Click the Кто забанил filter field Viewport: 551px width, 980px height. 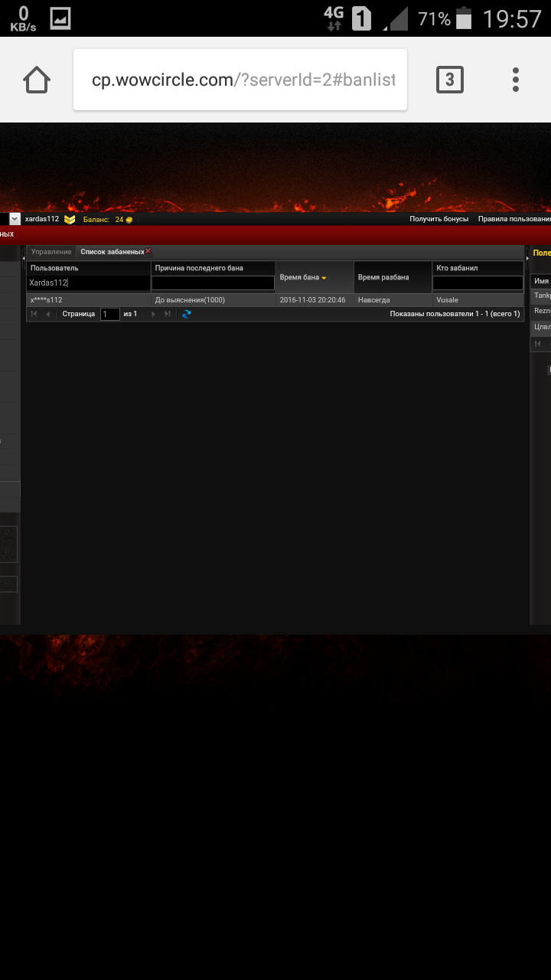tap(478, 283)
